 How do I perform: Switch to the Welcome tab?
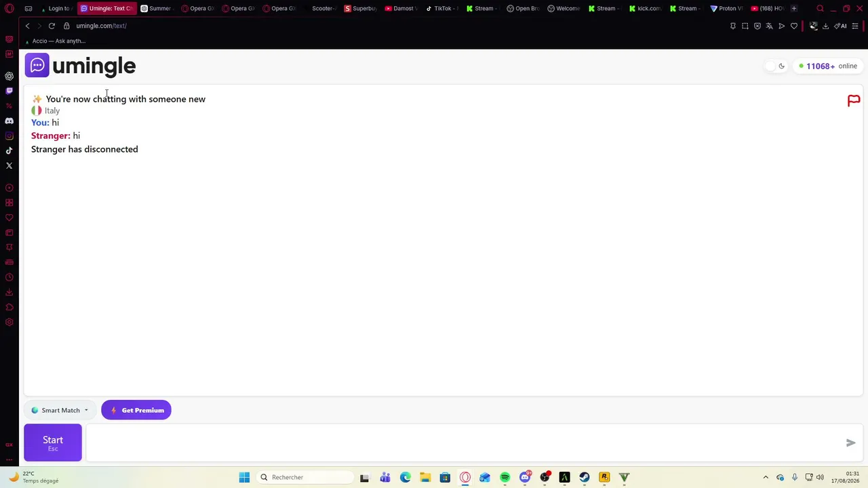tap(564, 8)
